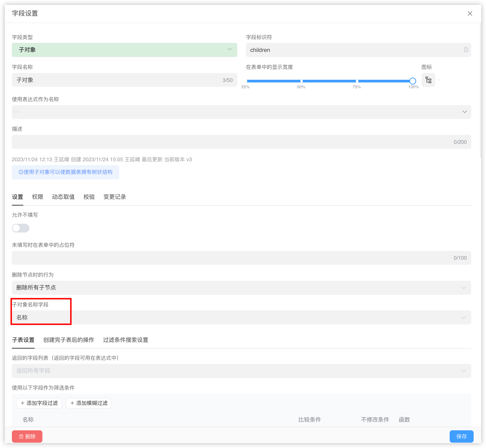
Task: Open the 变更记录 tab
Action: (115, 197)
